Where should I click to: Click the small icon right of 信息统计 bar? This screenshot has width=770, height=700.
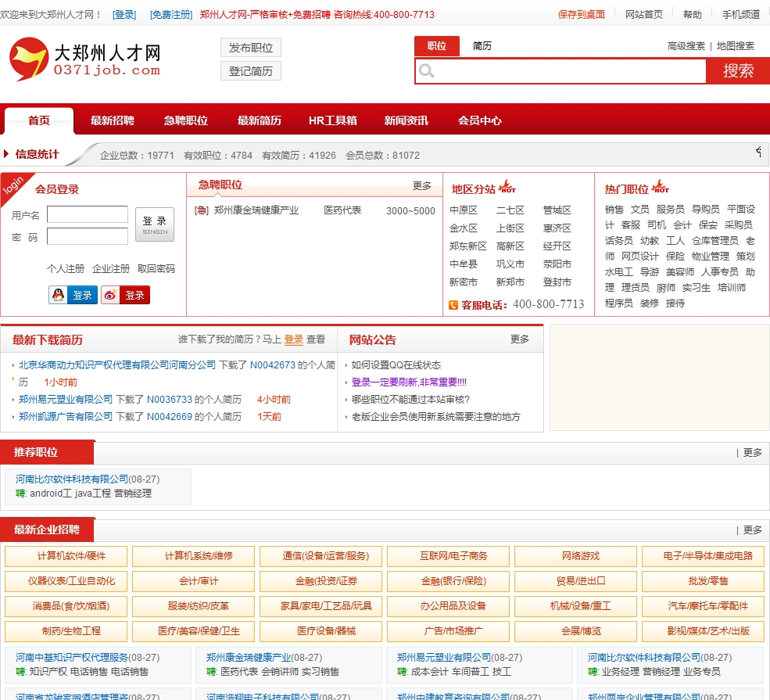coord(759,152)
